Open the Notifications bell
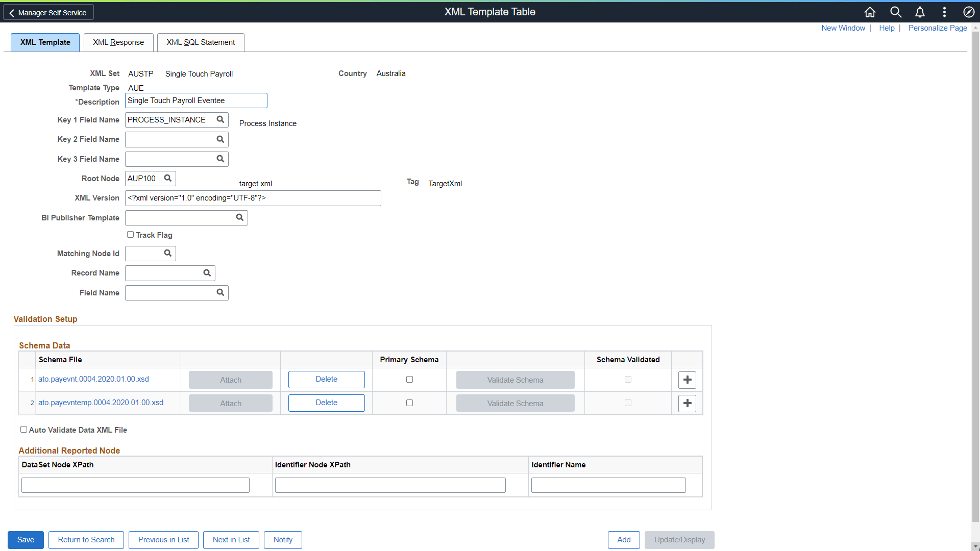The image size is (980, 551). pyautogui.click(x=919, y=12)
